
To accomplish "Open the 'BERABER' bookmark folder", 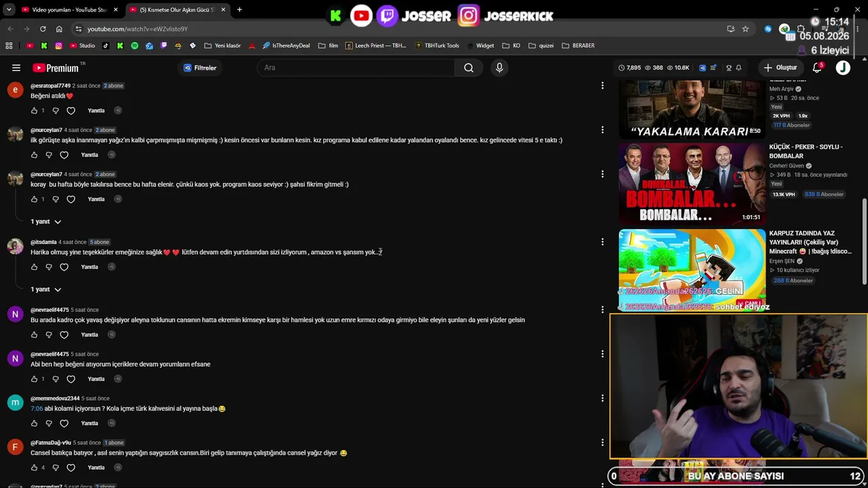I will click(578, 45).
